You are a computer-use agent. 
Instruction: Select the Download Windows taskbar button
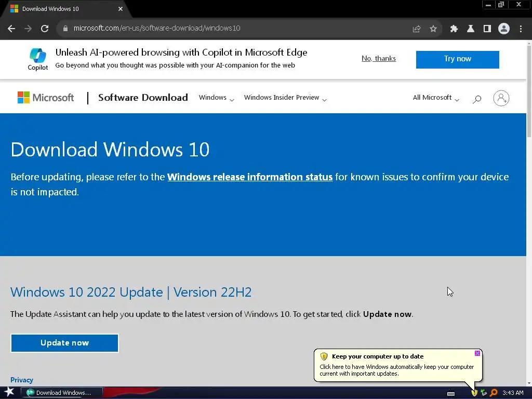click(62, 393)
